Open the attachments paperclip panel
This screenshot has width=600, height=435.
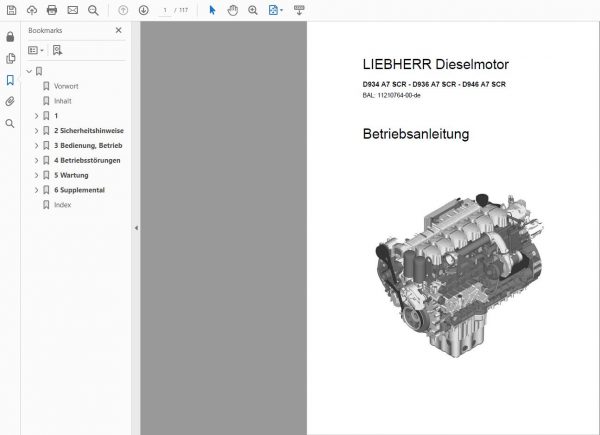click(x=10, y=101)
